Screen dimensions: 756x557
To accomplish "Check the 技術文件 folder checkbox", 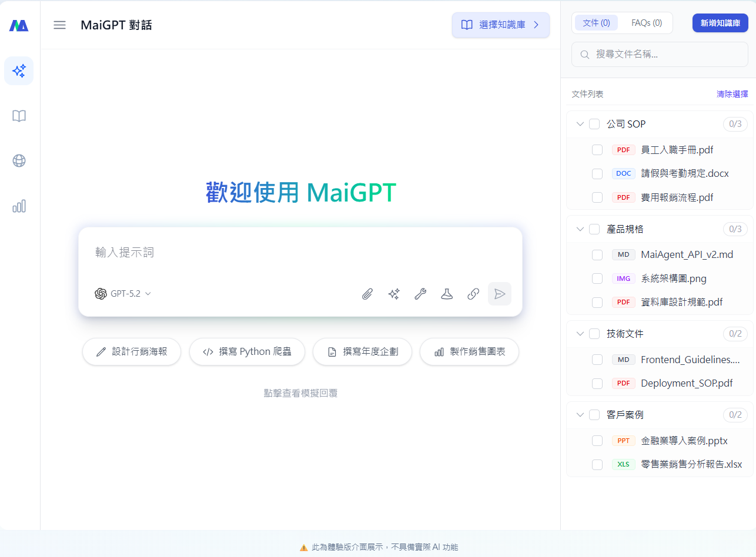I will tap(594, 334).
